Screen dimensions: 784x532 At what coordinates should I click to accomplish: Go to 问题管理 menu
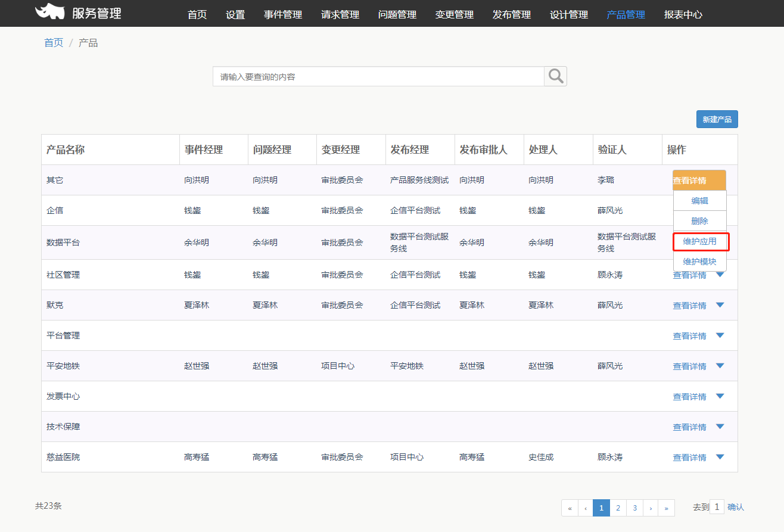coord(397,14)
